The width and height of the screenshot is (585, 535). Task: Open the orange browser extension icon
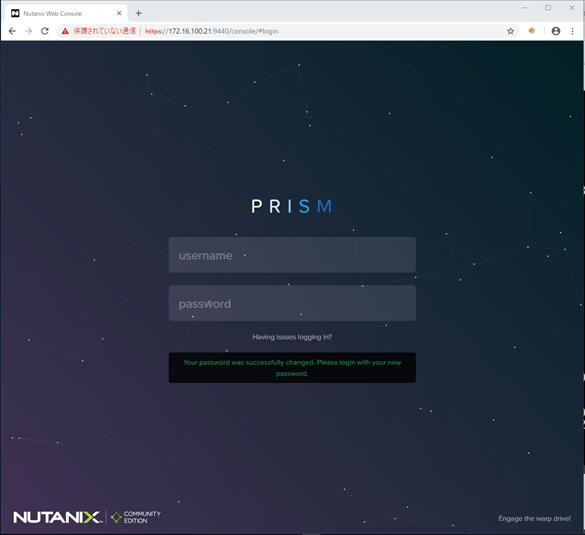532,31
